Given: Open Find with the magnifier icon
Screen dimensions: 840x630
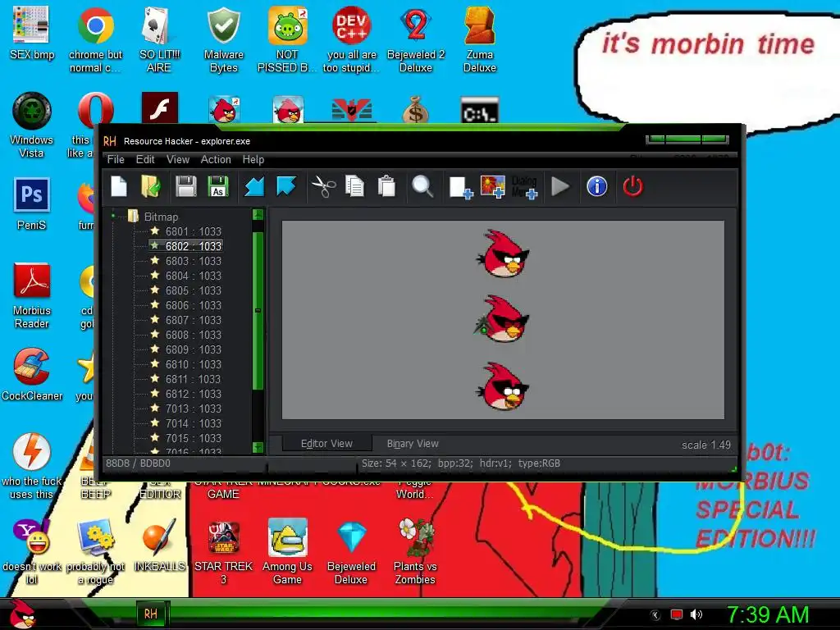Looking at the screenshot, I should point(422,186).
